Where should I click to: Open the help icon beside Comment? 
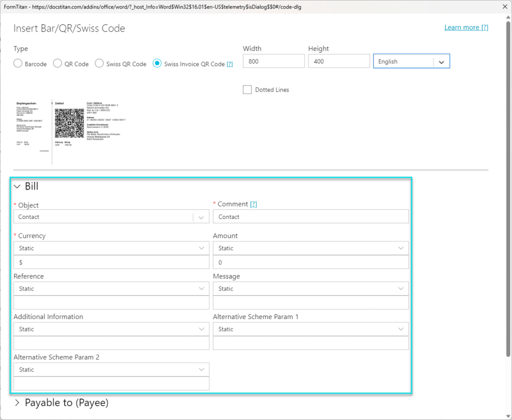point(253,204)
